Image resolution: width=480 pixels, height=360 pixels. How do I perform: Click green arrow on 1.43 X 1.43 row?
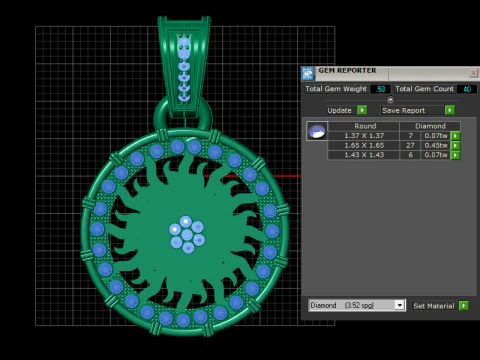tap(455, 155)
